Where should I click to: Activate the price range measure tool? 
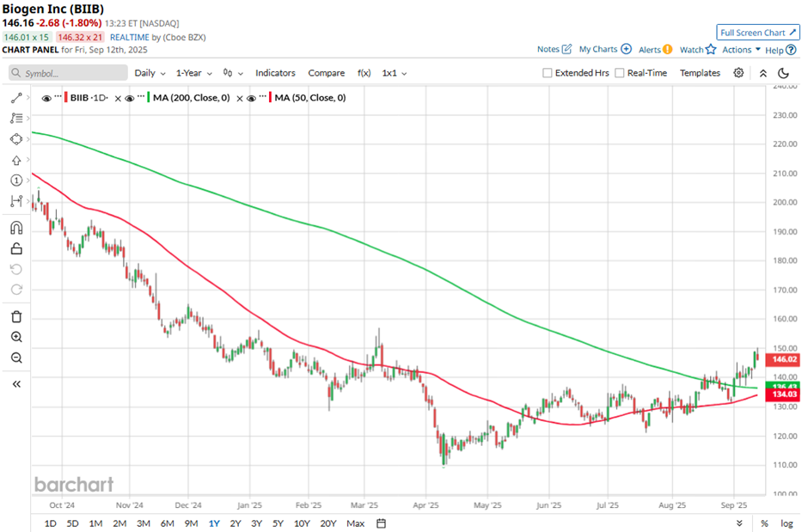(16, 201)
